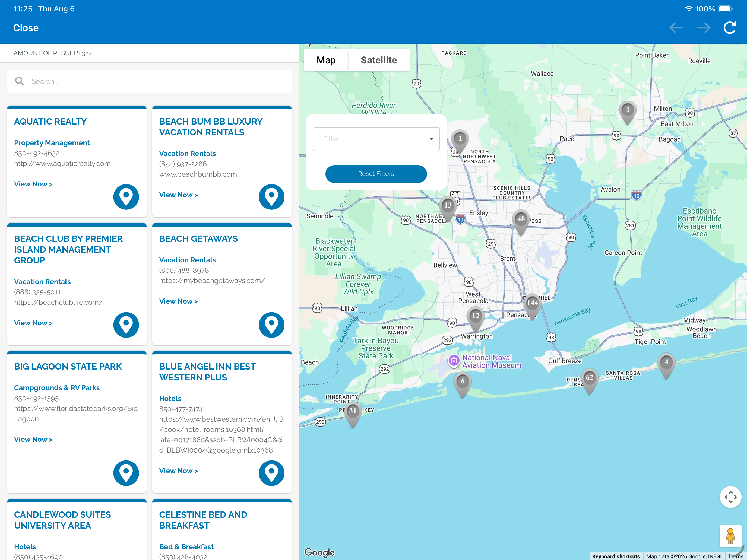This screenshot has height=560, width=747.
Task: Open View Now for Beach Club by Premier
Action: [33, 323]
